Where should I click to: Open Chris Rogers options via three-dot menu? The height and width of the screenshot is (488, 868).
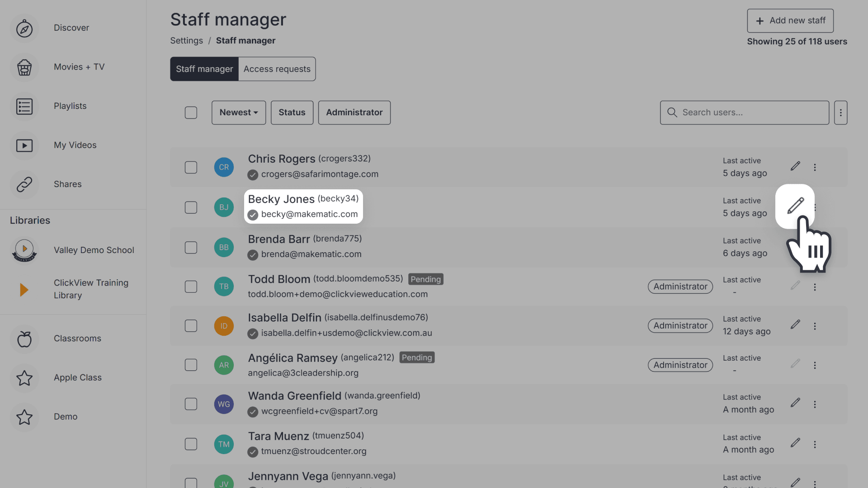[815, 167]
